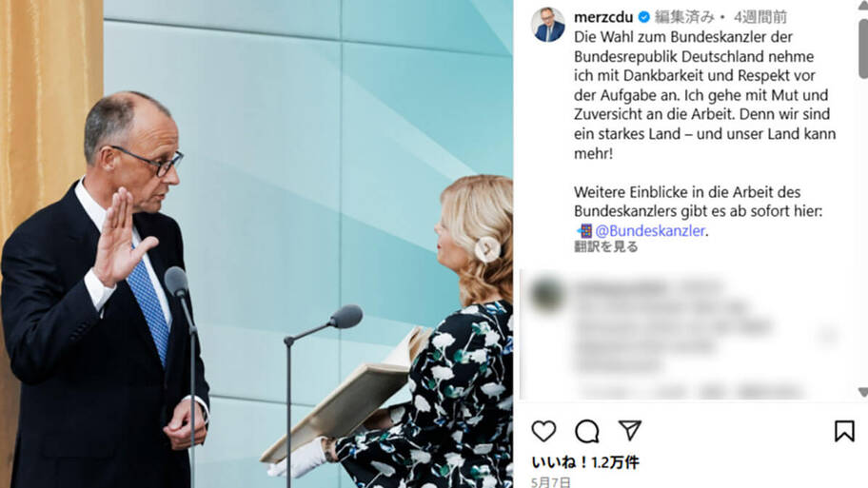Open comments via speech bubble icon
This screenshot has height=488, width=868.
(x=587, y=431)
